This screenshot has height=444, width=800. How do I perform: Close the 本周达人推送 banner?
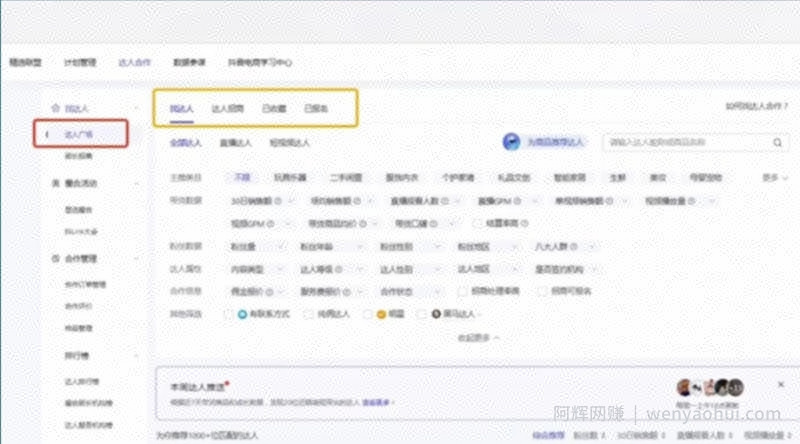point(781,384)
